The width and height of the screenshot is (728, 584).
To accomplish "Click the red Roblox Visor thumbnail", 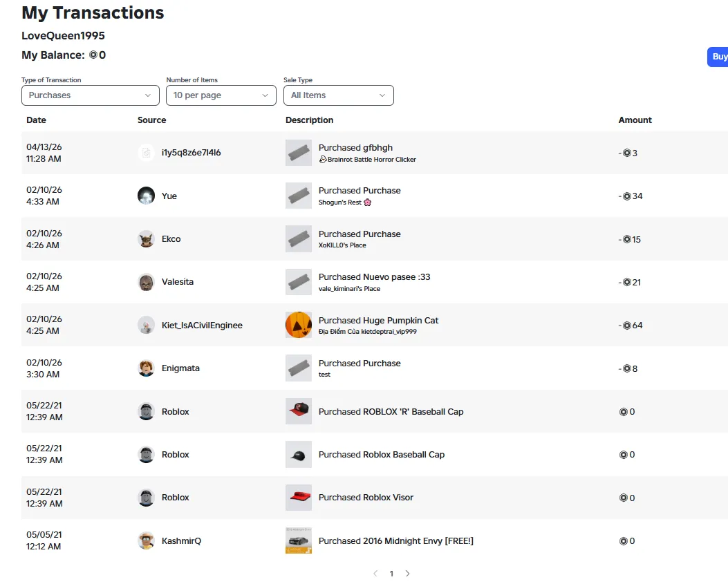I will click(299, 498).
